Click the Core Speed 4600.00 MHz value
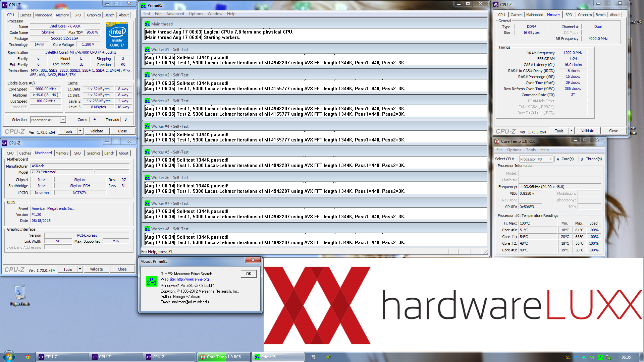Viewport: 644px width, 362px height. tap(46, 89)
